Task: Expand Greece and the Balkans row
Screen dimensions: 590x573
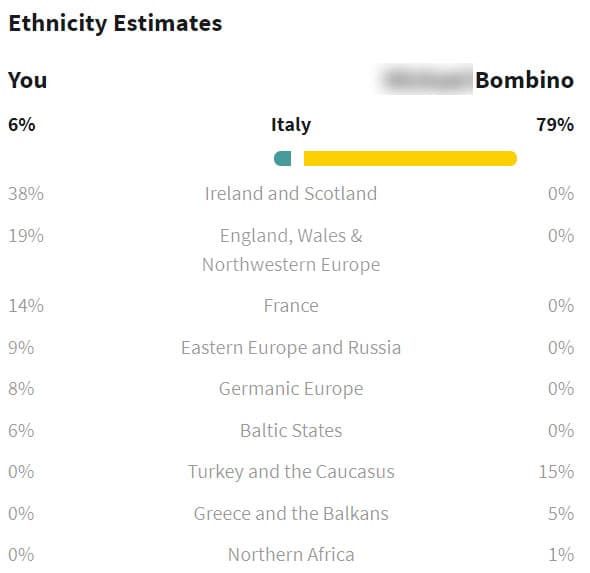Action: [291, 514]
